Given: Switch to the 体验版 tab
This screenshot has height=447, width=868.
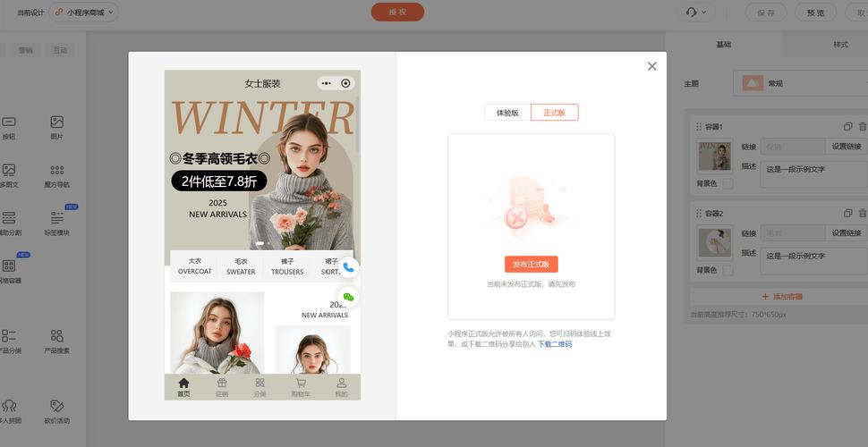Looking at the screenshot, I should (507, 113).
